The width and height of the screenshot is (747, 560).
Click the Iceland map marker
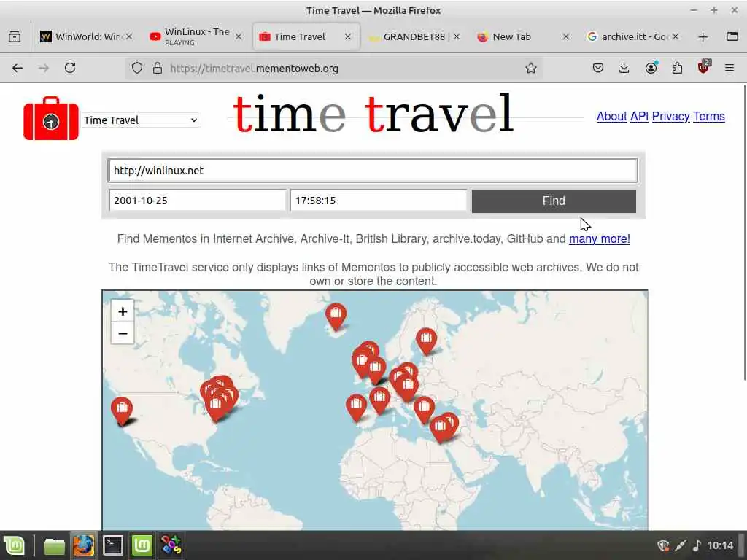pyautogui.click(x=336, y=316)
